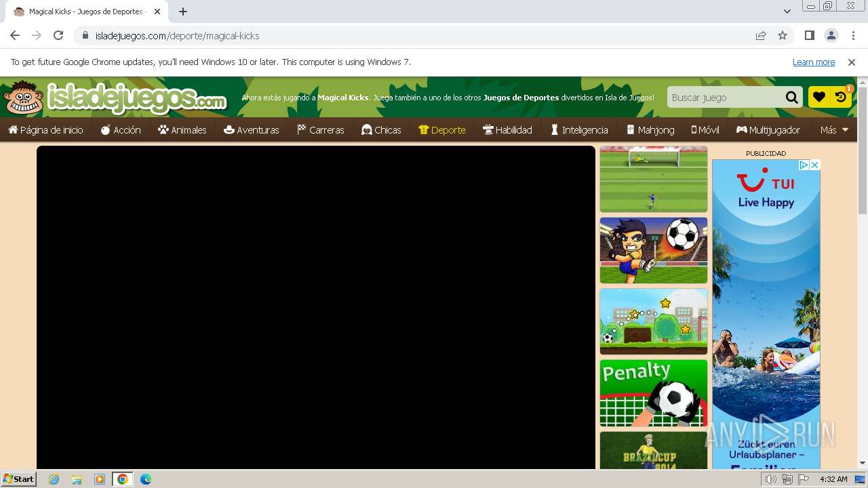Open the Habilidad category
Screen dimensions: 868x488
click(507, 129)
